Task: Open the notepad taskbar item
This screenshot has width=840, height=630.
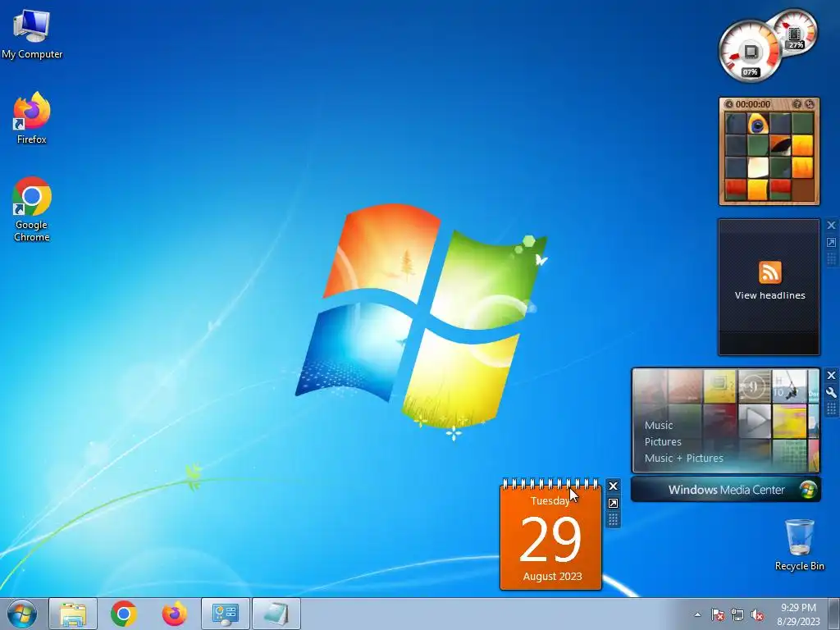Action: (x=276, y=614)
